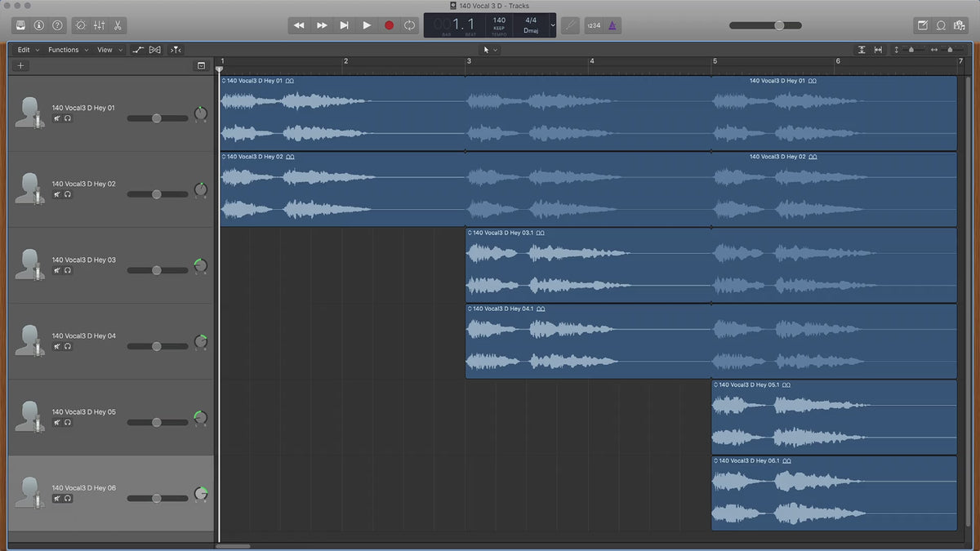Open Smart Controls with the dial icon
Viewport: 980px width, 551px height.
81,25
